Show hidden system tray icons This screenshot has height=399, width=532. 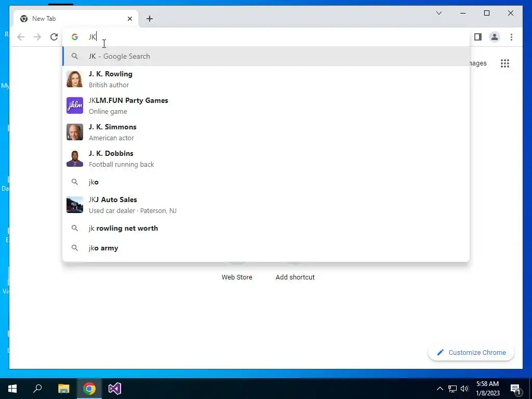click(x=440, y=389)
